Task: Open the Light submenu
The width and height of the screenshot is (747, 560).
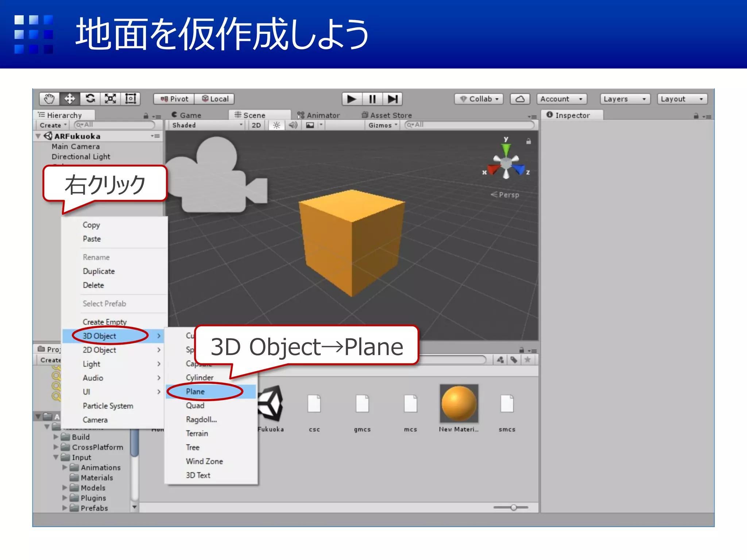Action: point(113,364)
